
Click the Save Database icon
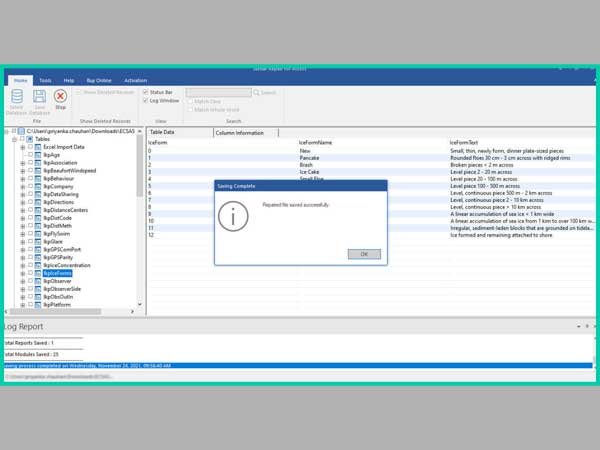click(x=39, y=96)
